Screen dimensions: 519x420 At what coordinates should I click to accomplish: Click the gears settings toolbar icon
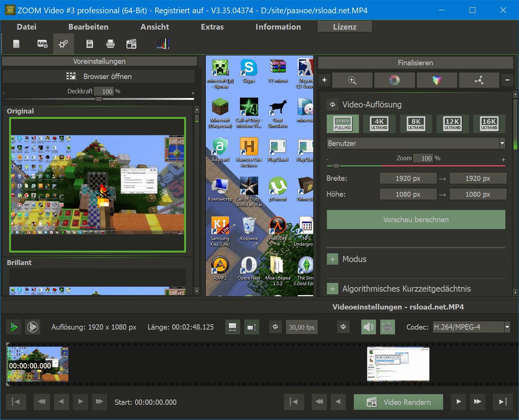[x=63, y=44]
